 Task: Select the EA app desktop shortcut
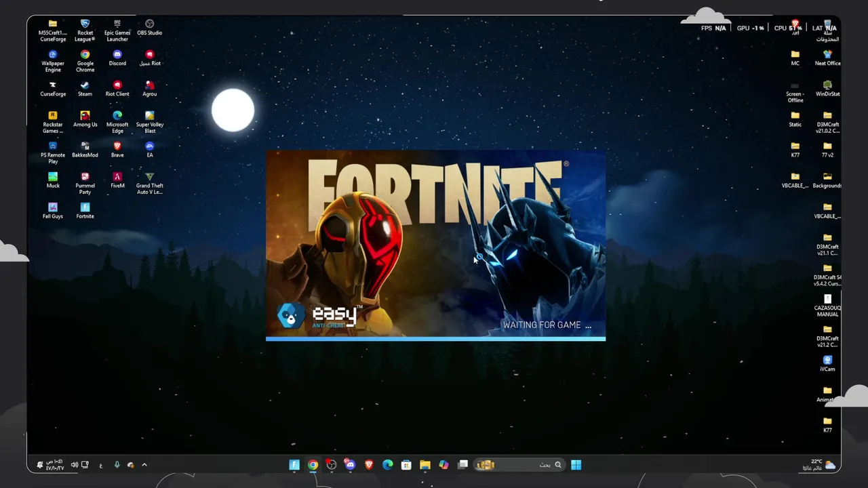point(150,150)
